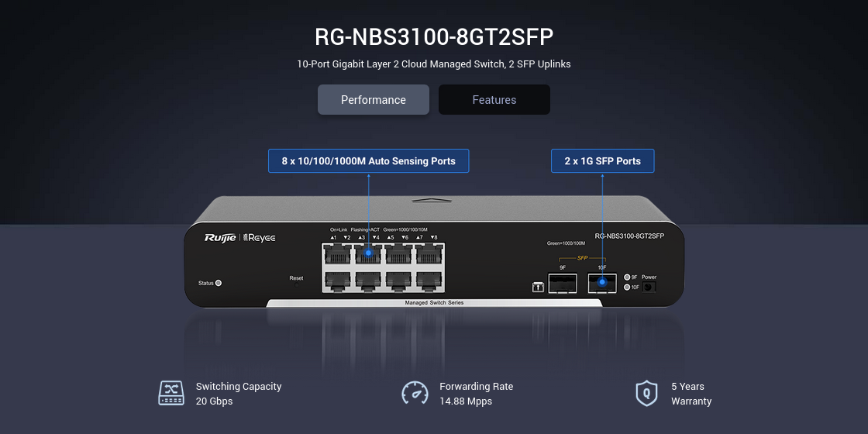Click the blue hotspot on SFP port 10F
Screen dimensions: 868x434
coord(602,282)
